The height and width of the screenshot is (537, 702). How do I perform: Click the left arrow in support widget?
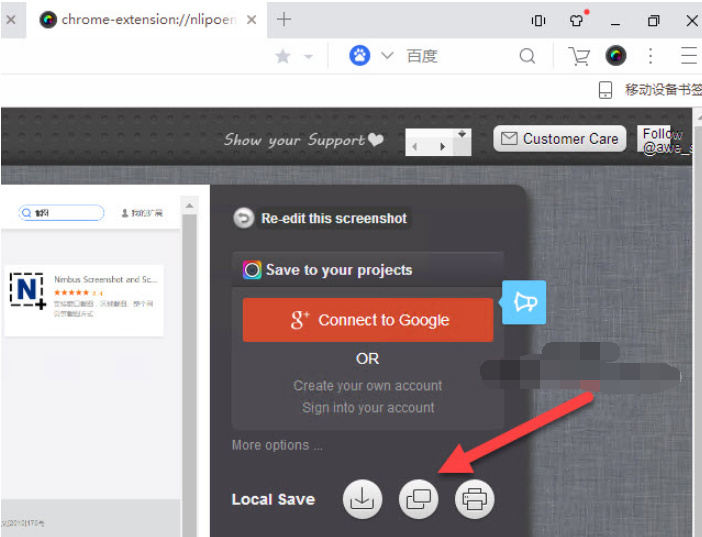(x=415, y=146)
